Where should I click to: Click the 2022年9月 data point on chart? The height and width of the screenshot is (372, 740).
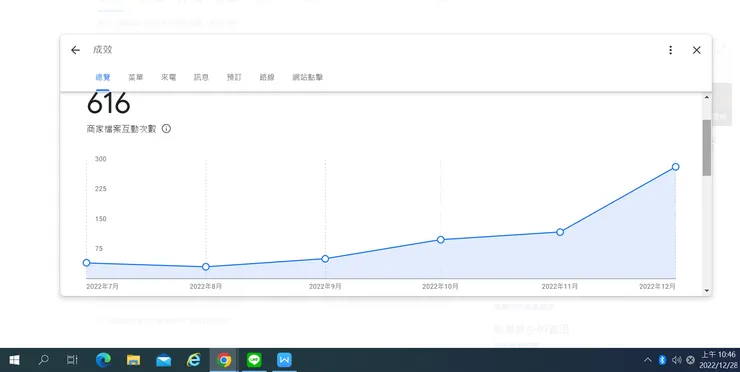325,259
